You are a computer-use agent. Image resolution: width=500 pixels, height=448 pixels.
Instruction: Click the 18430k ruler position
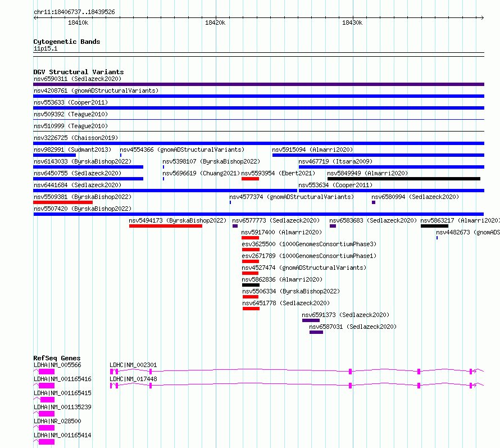[x=352, y=22]
